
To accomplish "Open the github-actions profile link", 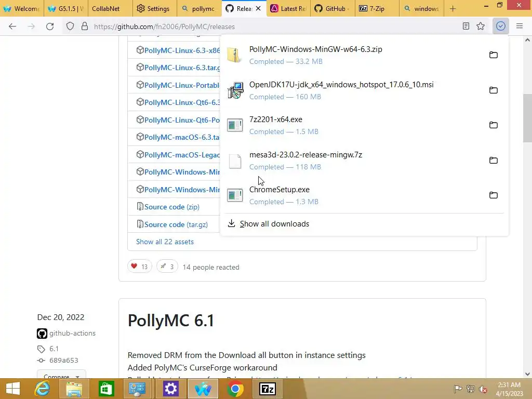I will click(72, 334).
